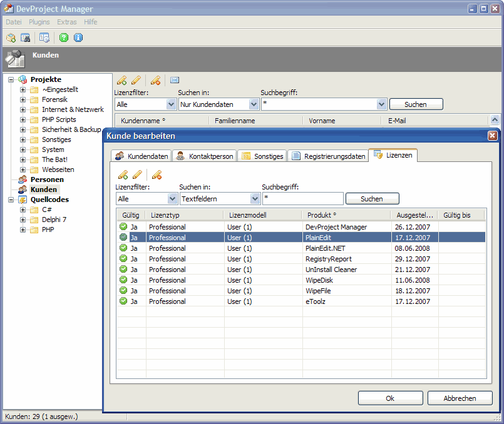Select the Lizenzen tab
This screenshot has height=424, width=504.
[x=393, y=155]
